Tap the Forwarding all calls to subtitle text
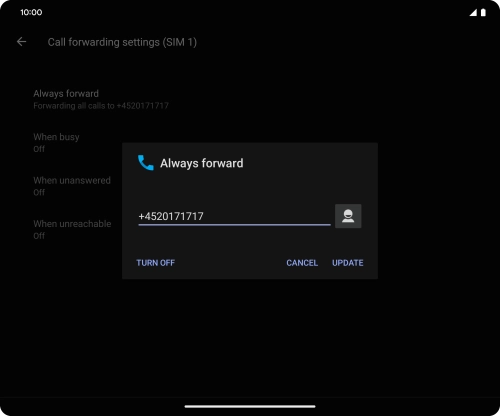This screenshot has height=416, width=500. [x=101, y=106]
